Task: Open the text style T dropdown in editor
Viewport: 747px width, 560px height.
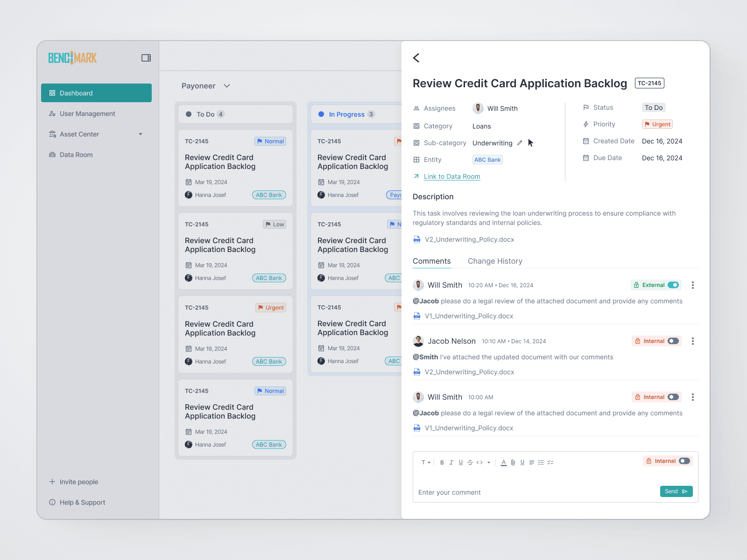Action: tap(426, 462)
